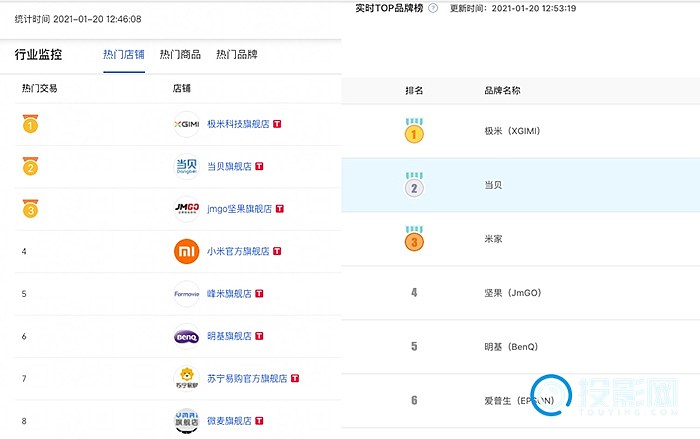
Task: Click the Formovie store logo
Action: 187,294
